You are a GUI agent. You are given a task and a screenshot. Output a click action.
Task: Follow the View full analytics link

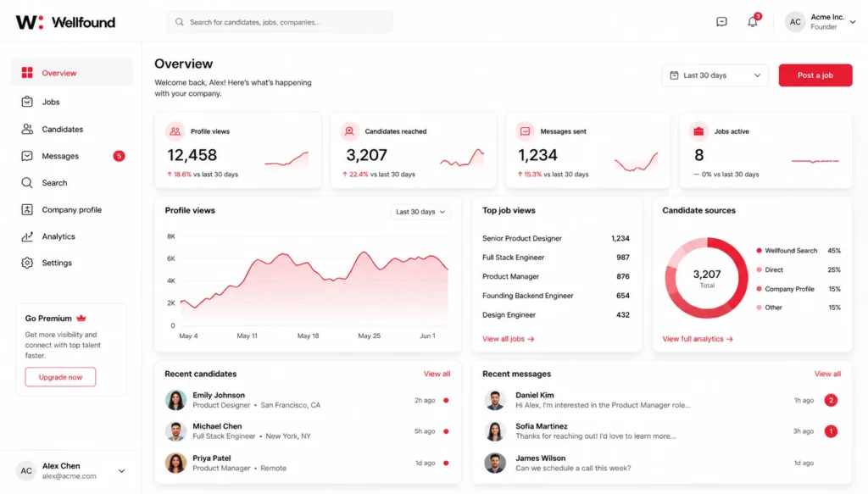point(698,339)
